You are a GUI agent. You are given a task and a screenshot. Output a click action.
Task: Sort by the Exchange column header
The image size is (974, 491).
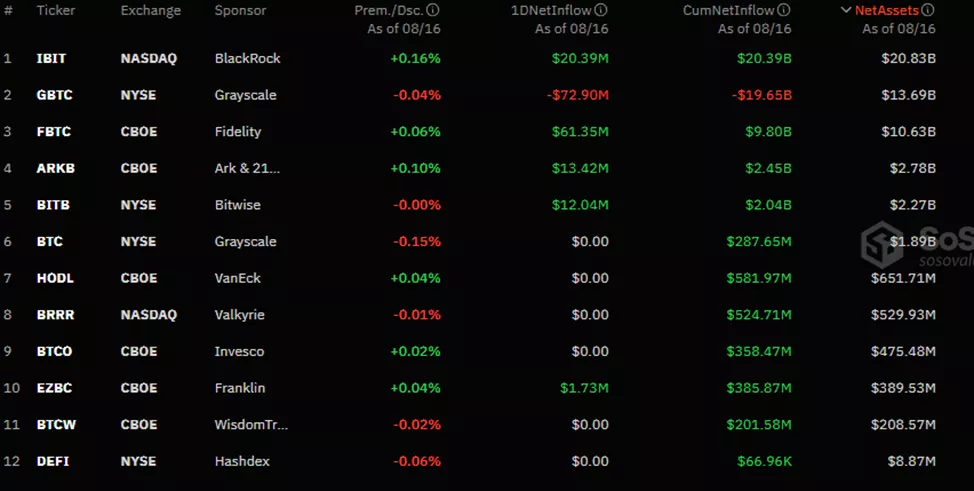click(x=151, y=10)
